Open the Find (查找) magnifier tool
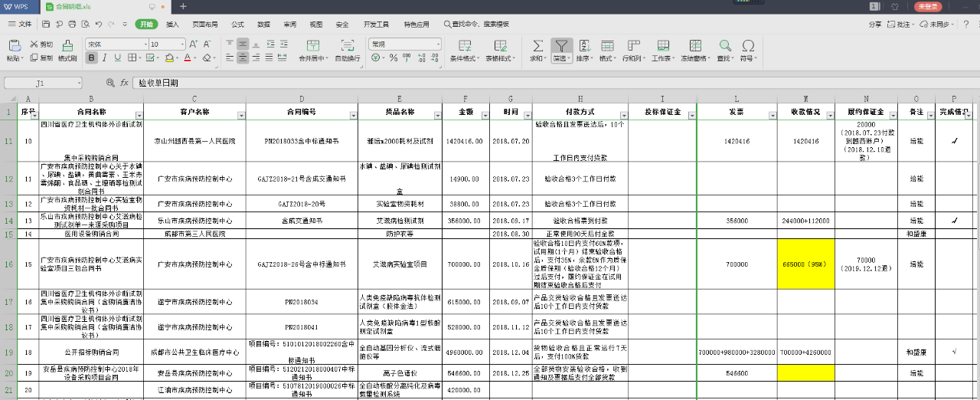The width and height of the screenshot is (980, 400). (724, 47)
